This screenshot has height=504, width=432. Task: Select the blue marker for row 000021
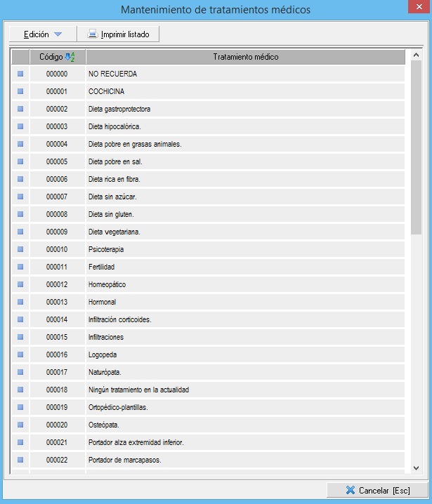20,442
